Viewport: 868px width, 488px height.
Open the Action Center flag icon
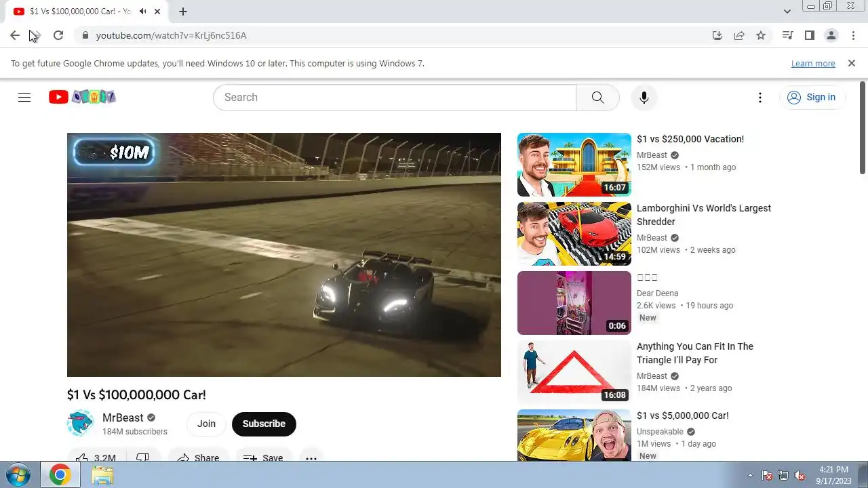pos(767,475)
